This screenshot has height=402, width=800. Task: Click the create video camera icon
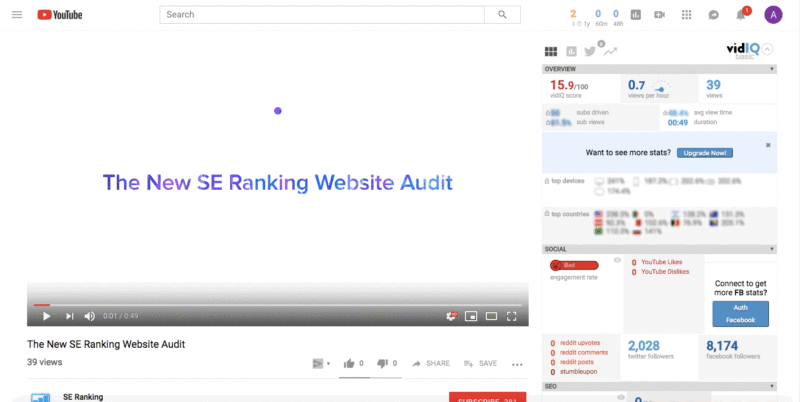[x=660, y=15]
